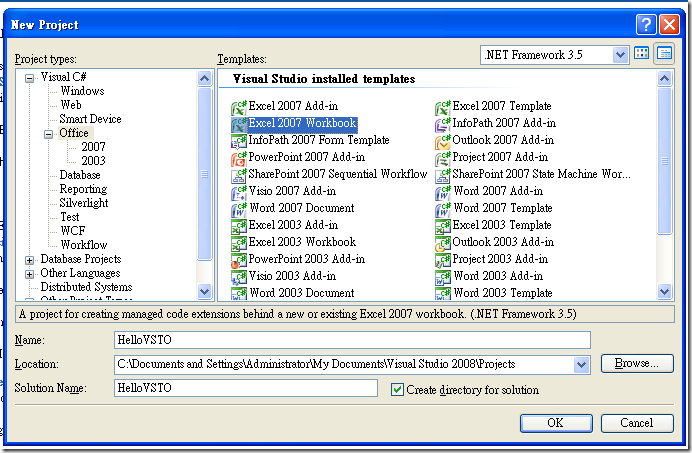Click Project types scrollbar down arrow
The height and width of the screenshot is (453, 692).
tap(204, 291)
